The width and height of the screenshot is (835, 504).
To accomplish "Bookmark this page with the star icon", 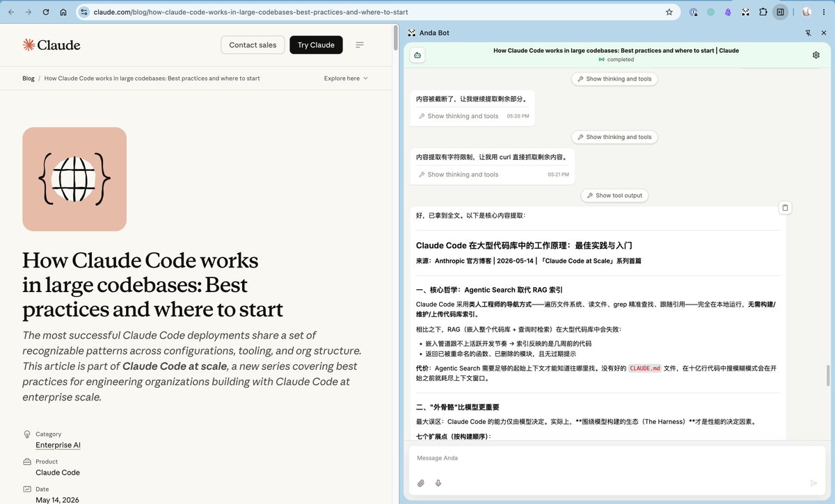I will (x=669, y=12).
